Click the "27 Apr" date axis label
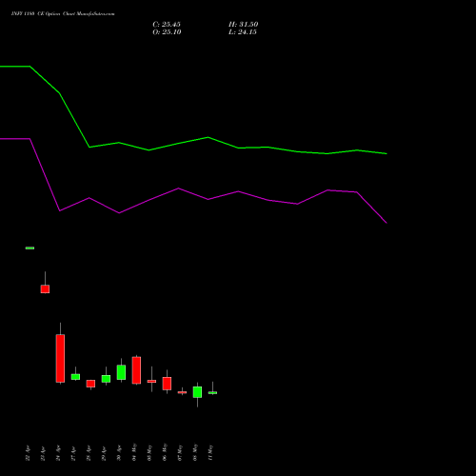Image resolution: width=476 pixels, height=476 pixels. point(73,453)
